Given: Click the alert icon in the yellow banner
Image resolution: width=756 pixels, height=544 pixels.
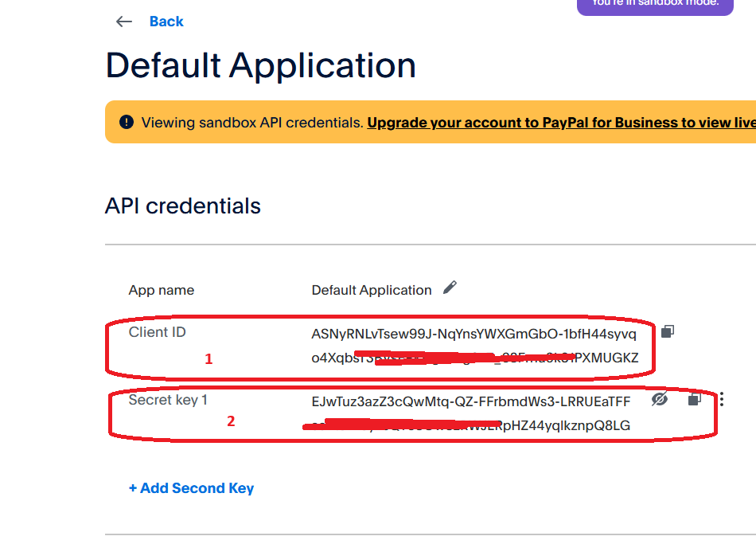Looking at the screenshot, I should (x=127, y=122).
